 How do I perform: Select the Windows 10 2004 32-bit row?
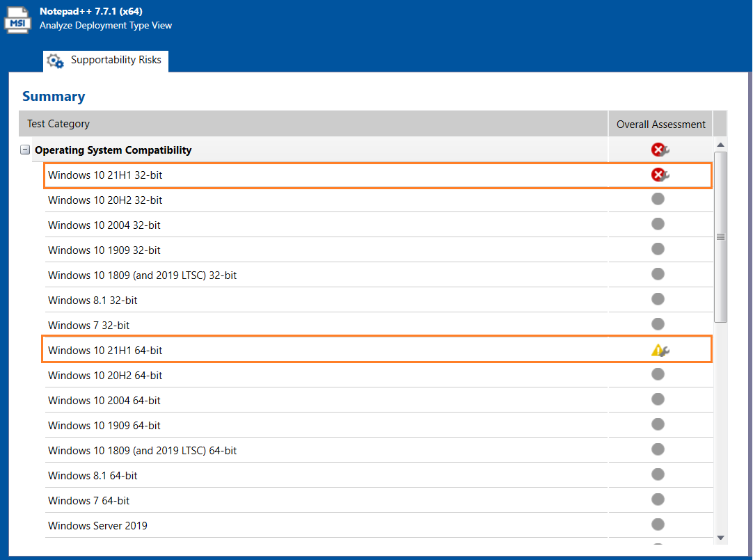click(x=379, y=225)
